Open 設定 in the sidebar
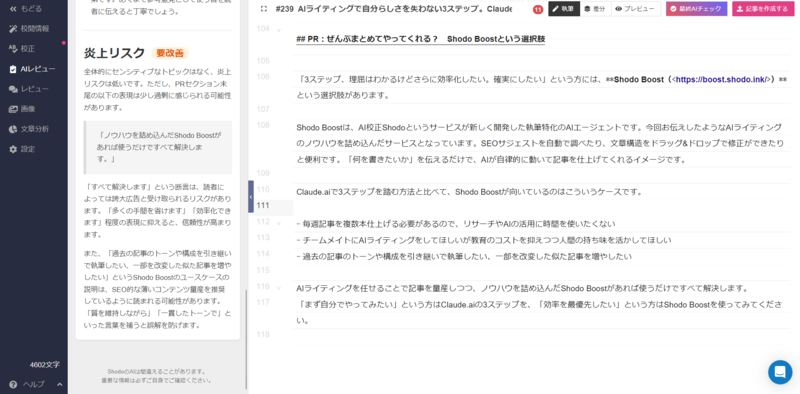The height and width of the screenshot is (394, 800). tap(23, 149)
